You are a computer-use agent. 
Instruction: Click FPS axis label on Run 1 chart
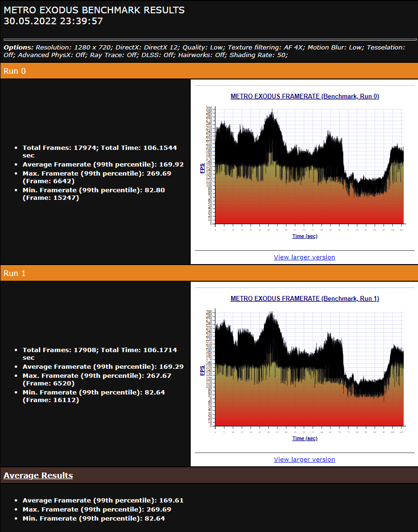click(x=203, y=371)
